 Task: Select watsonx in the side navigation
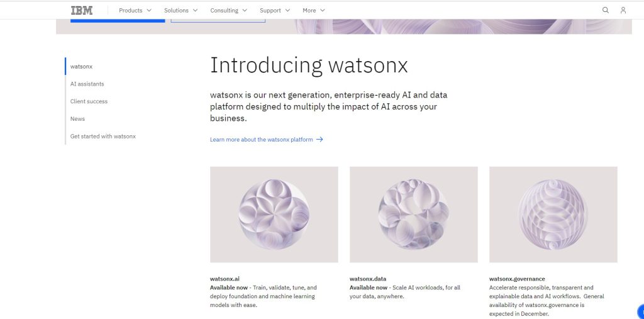point(81,66)
